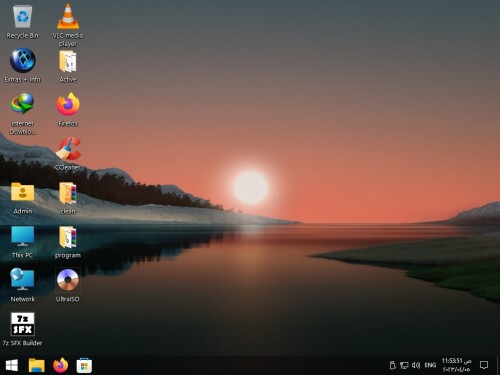Open Microsoft Store from the taskbar

pos(84,365)
